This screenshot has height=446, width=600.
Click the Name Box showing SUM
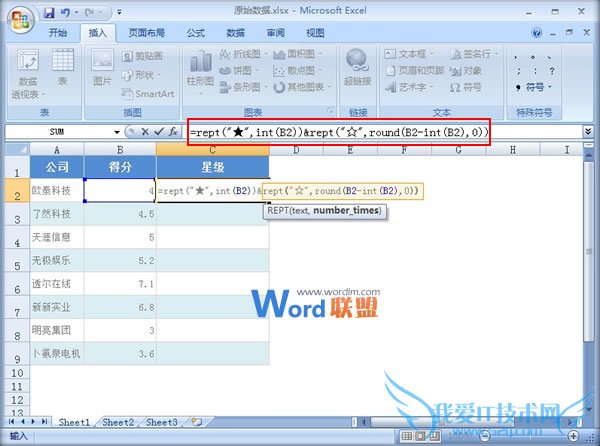pos(57,132)
